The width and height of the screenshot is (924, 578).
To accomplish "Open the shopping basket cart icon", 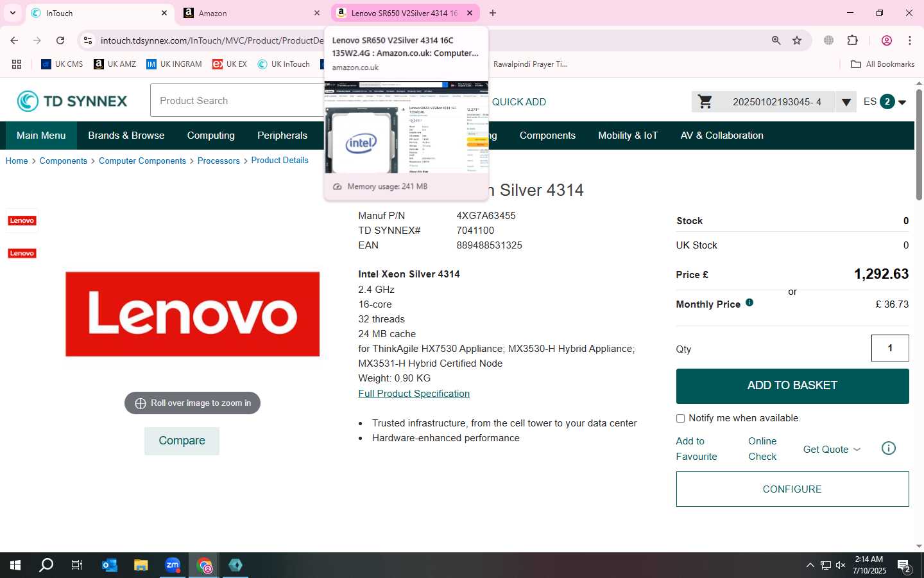I will point(705,101).
